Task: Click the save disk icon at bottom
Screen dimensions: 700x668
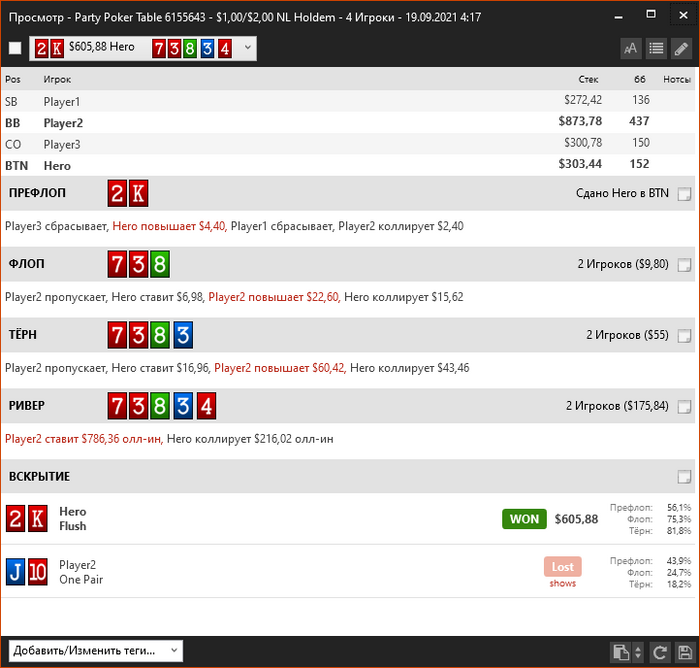Action: pos(685,652)
